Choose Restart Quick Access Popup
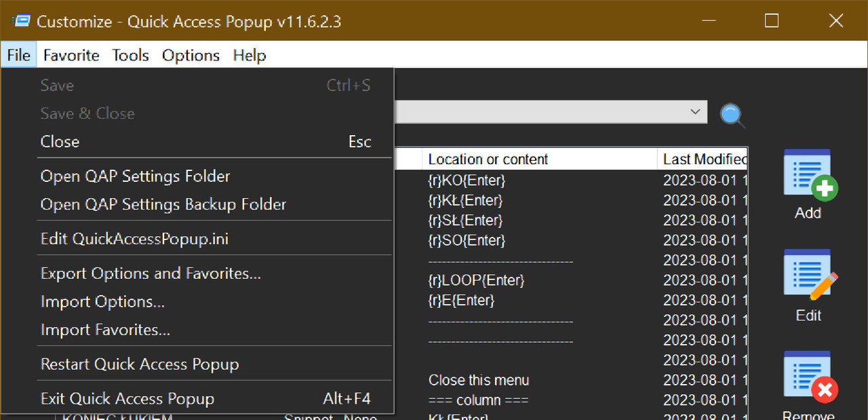 [197, 364]
